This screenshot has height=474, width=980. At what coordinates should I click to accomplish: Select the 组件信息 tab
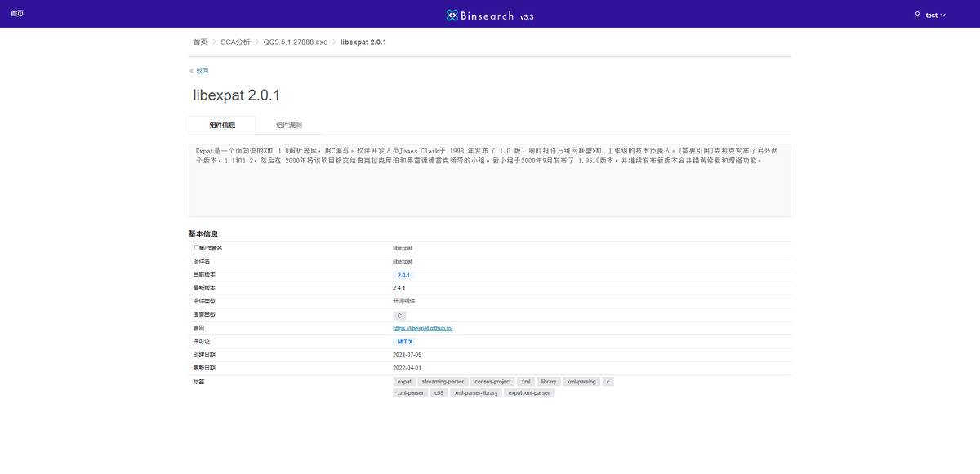coord(222,124)
